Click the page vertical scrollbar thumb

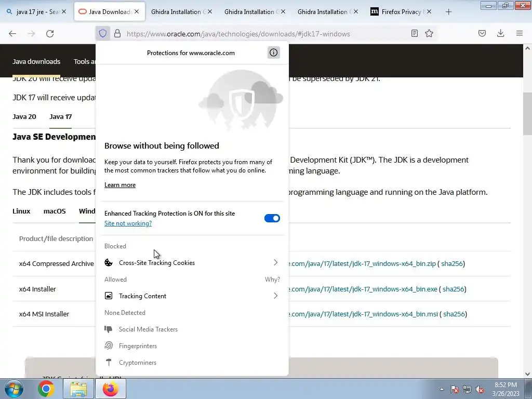pyautogui.click(x=527, y=114)
